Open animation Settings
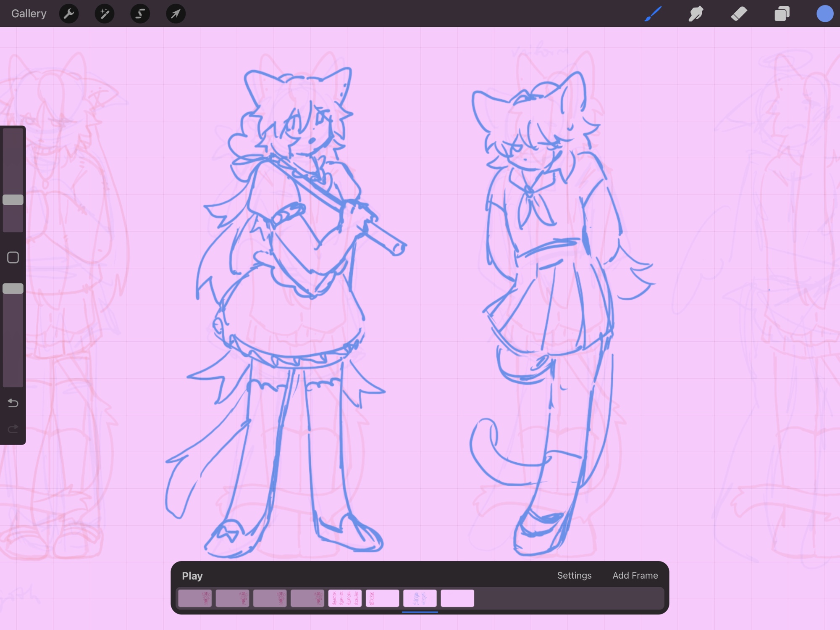 tap(574, 575)
